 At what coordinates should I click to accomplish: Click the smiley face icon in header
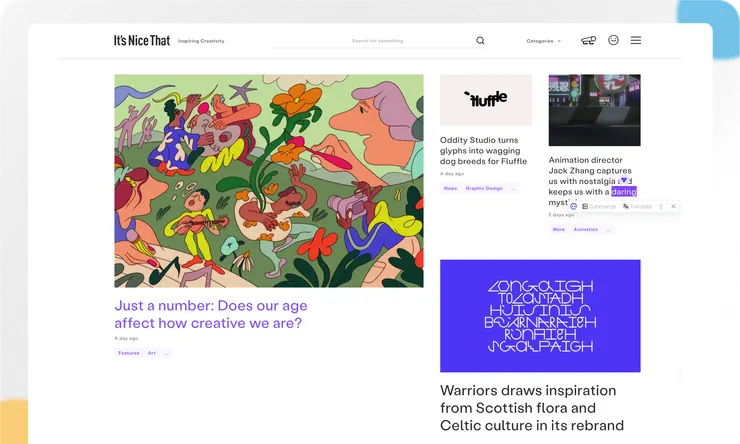click(x=613, y=40)
